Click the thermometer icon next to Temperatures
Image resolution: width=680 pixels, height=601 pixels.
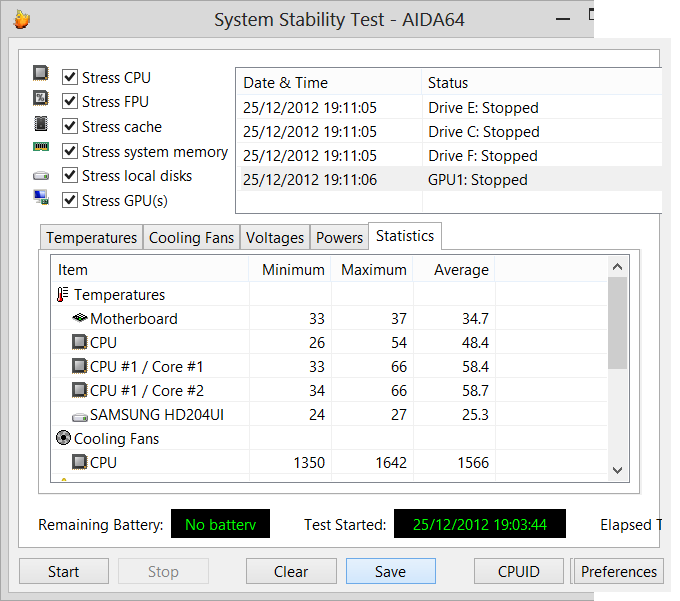(x=63, y=295)
